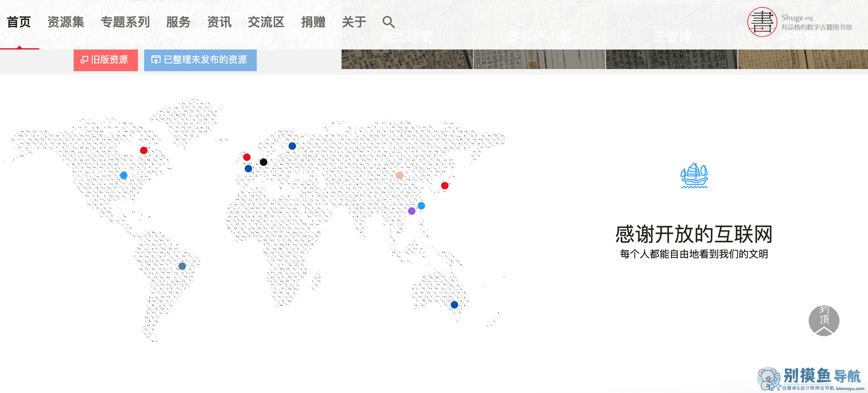Click the search magnifier icon
Screen dimensions: 868x393
tap(388, 22)
